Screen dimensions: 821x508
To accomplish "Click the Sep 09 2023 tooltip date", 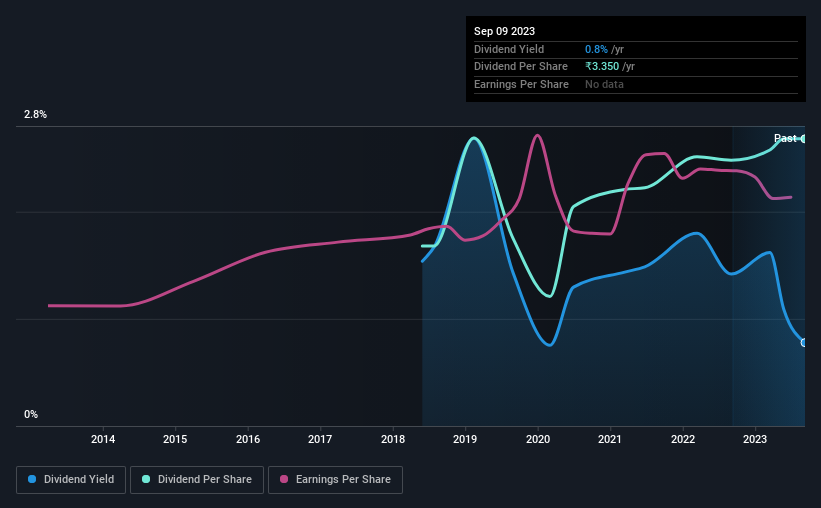I will point(504,31).
